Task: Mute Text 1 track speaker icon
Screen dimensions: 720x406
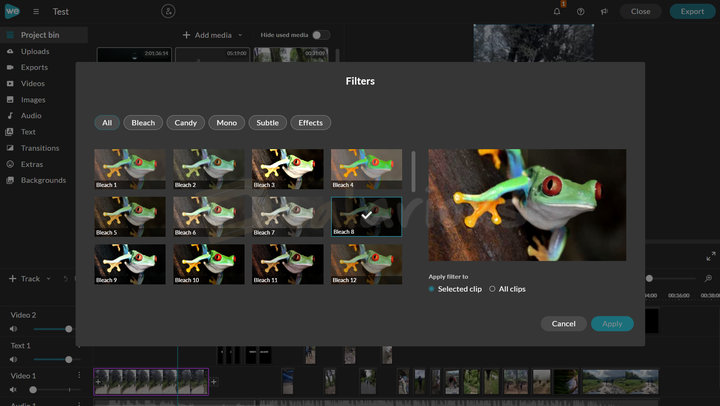Action: [13, 359]
